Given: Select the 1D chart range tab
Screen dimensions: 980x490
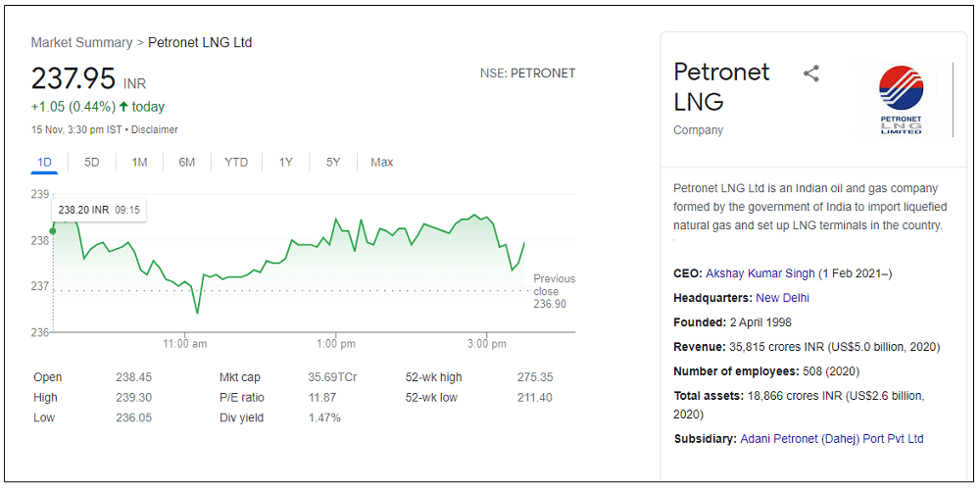Looking at the screenshot, I should [x=44, y=163].
